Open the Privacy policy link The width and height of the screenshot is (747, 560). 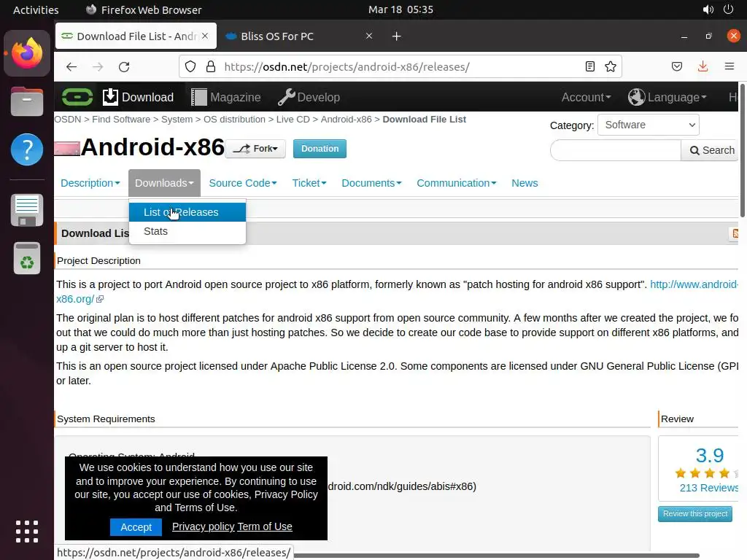pos(203,526)
